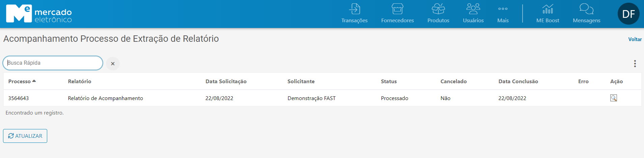Expand the Mais three-dots menu
Viewport: 644px width, 158px height.
point(503,9)
